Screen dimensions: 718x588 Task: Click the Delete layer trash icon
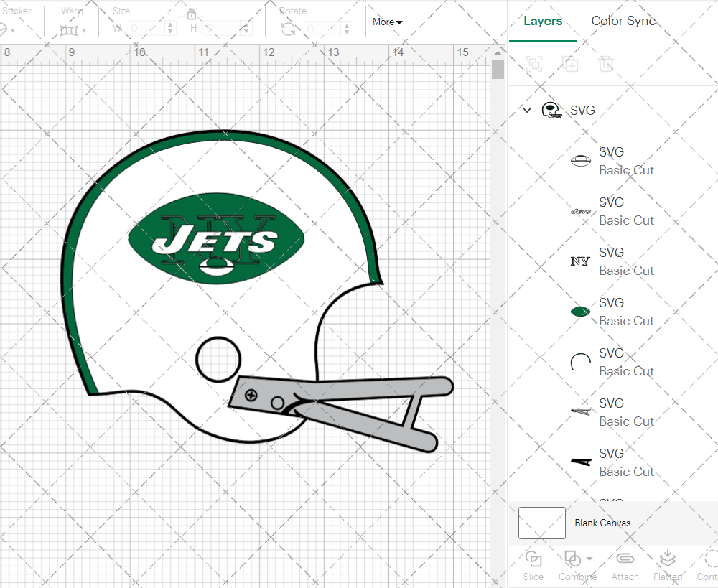tap(605, 64)
